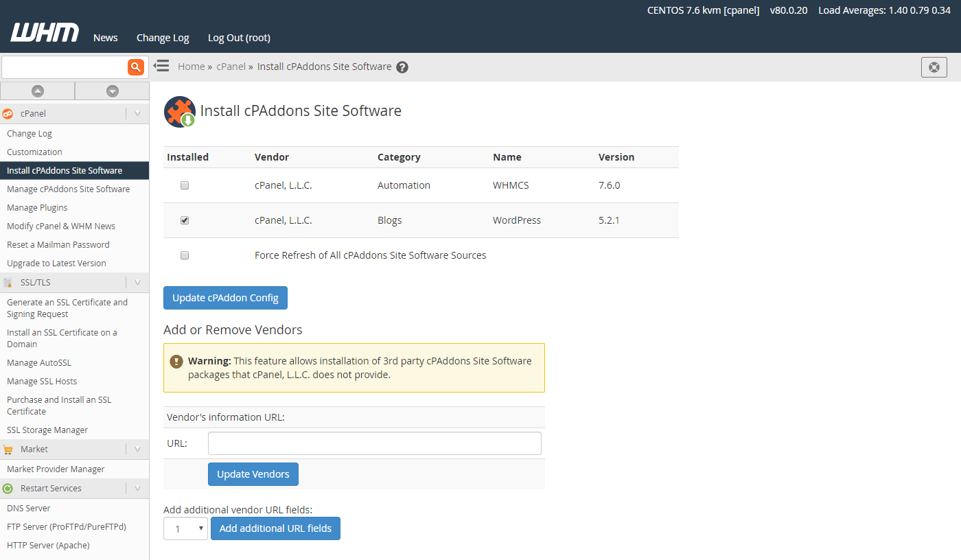Check the WHMCS installed checkbox
The image size is (961, 560).
[184, 185]
